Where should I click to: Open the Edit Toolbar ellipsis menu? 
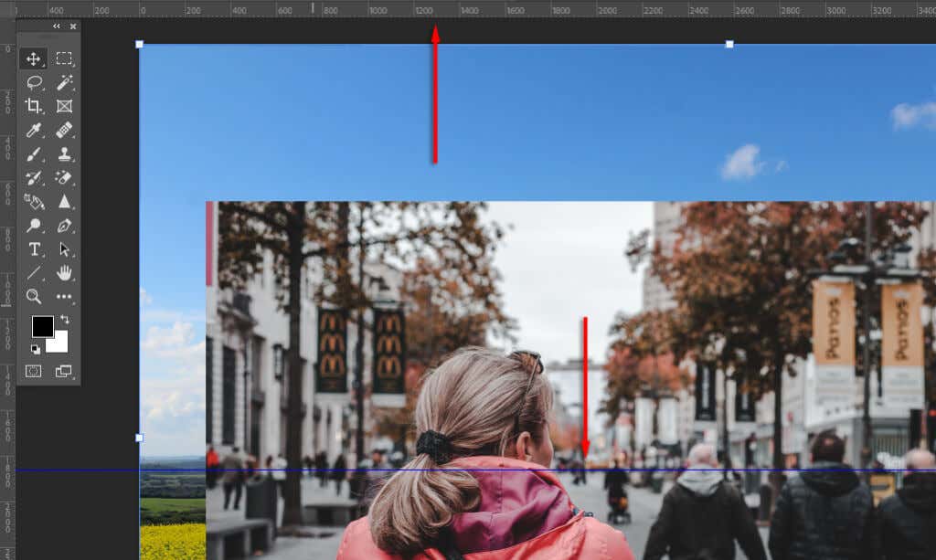[x=64, y=297]
